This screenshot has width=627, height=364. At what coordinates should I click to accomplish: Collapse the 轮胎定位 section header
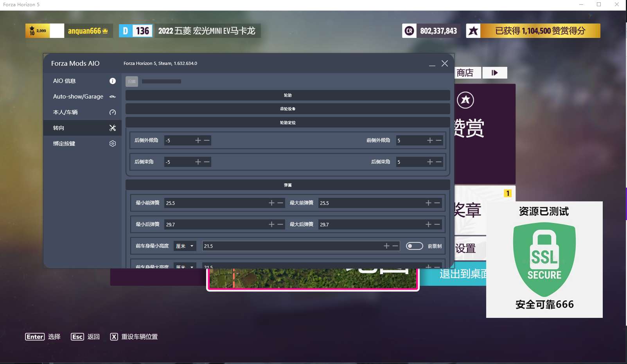pyautogui.click(x=287, y=123)
